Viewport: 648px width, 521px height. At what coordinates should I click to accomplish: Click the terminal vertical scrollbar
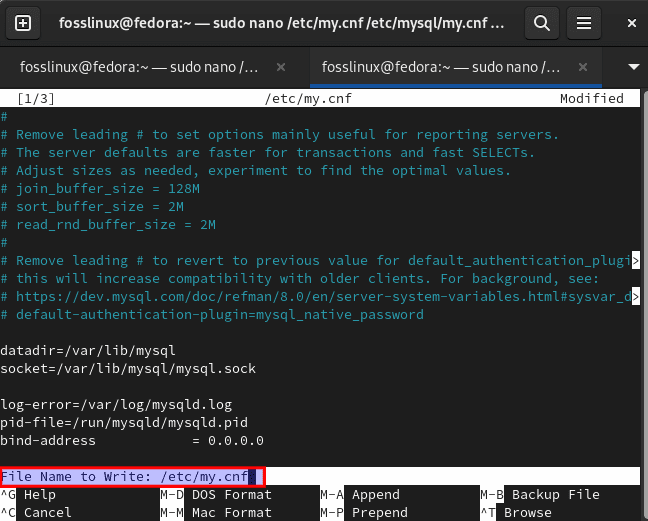tap(644, 305)
